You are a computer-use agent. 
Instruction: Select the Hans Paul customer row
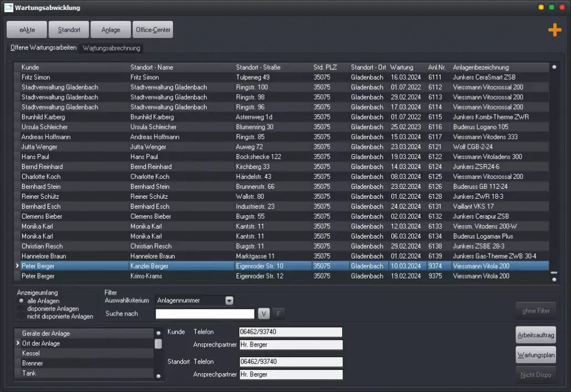click(281, 157)
